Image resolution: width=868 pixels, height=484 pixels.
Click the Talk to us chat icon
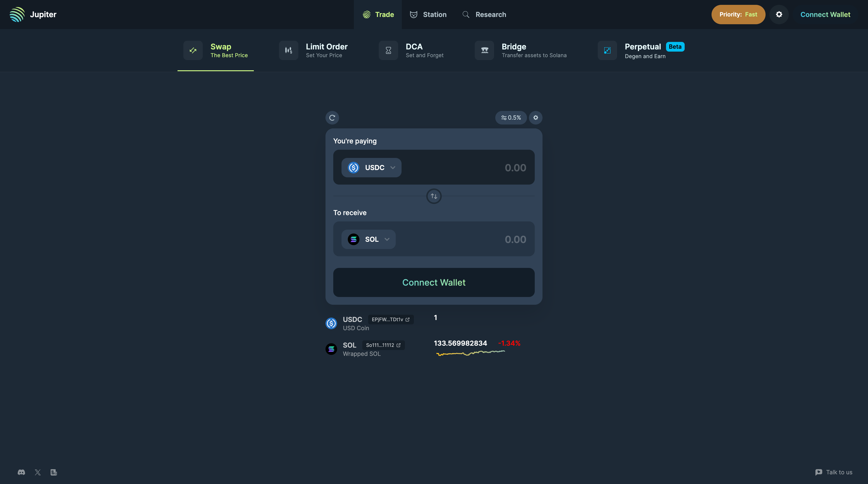pos(818,472)
